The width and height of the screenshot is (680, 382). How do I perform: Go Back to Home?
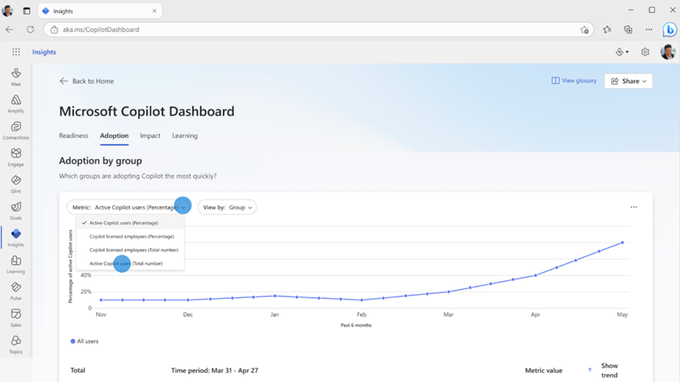tap(87, 81)
